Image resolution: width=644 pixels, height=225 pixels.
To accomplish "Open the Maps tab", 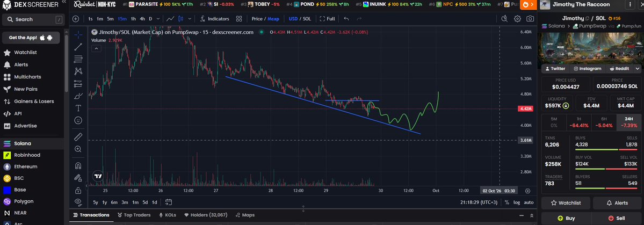I will coord(245,215).
